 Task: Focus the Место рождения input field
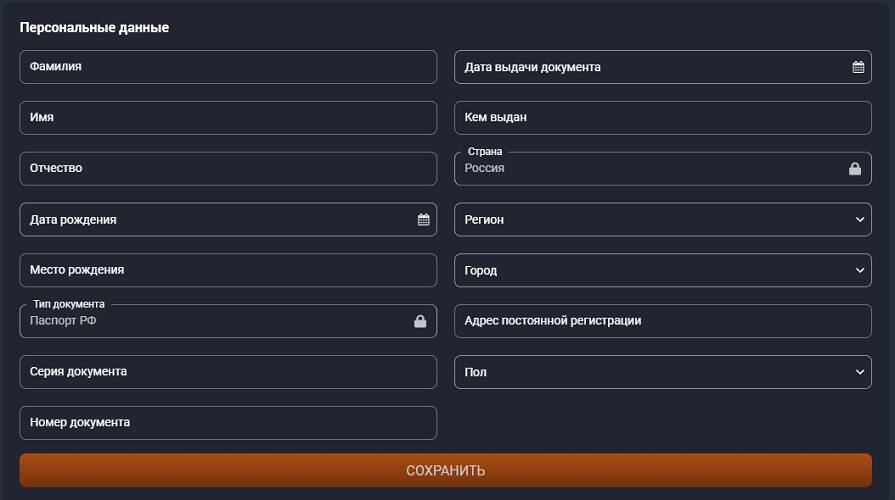pos(228,270)
